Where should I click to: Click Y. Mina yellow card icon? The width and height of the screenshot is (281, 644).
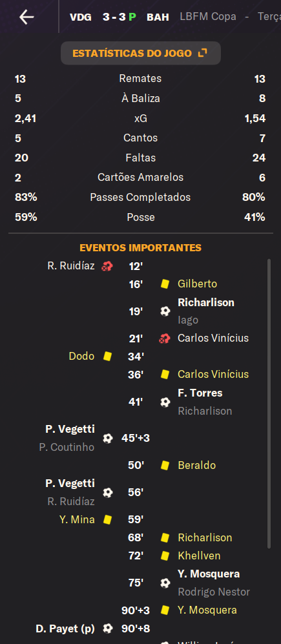click(108, 519)
